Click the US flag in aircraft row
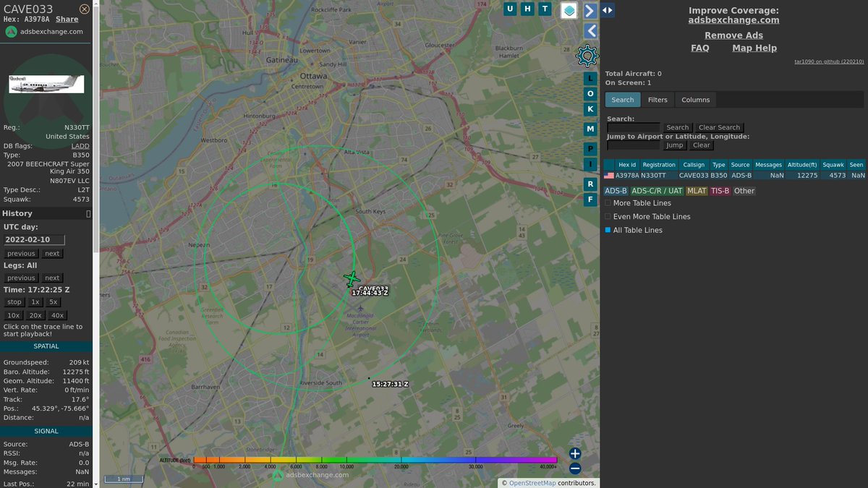 click(x=609, y=176)
